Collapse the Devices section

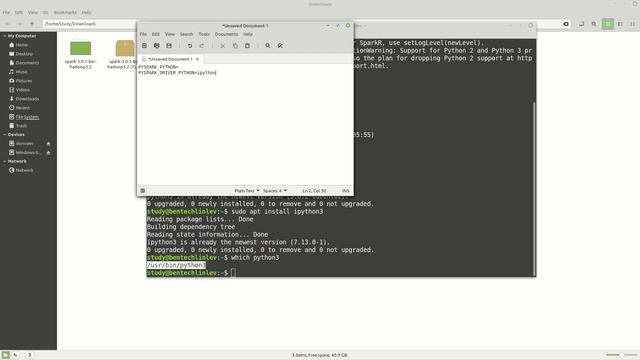click(x=4, y=135)
